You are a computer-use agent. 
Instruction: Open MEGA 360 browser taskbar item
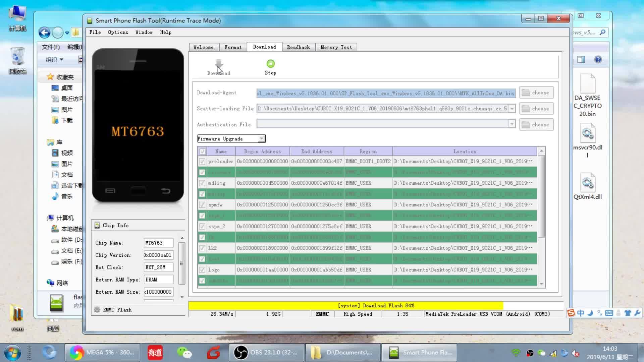tap(102, 353)
